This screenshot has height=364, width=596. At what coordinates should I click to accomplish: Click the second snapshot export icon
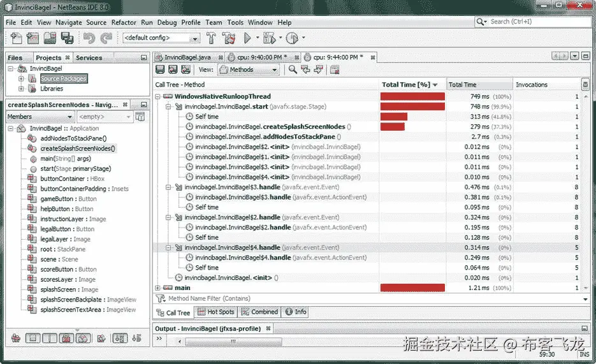[173, 69]
